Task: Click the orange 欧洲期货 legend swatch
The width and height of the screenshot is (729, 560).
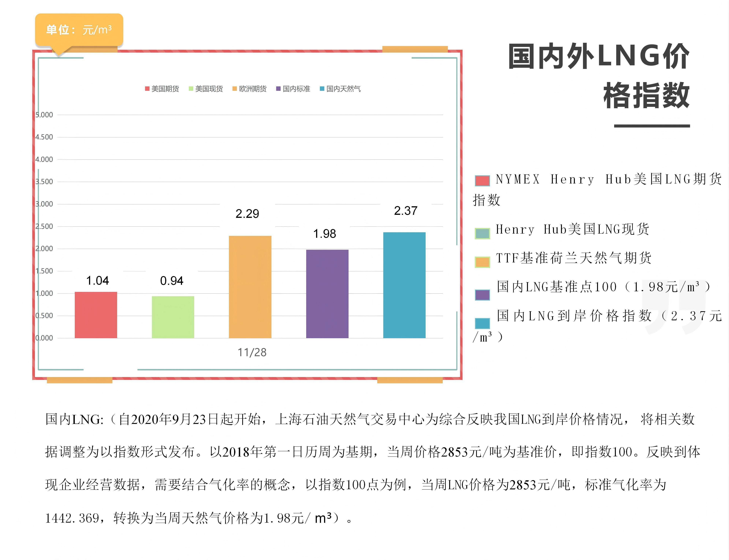Action: [234, 89]
